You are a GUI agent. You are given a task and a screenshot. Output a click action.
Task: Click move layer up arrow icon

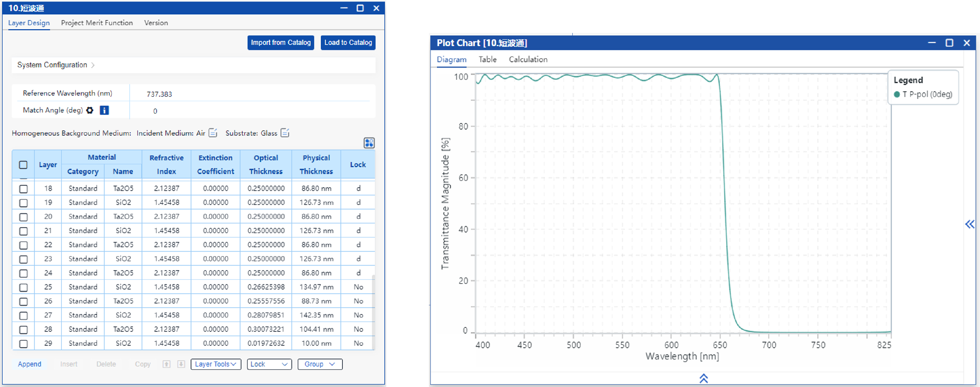(166, 364)
